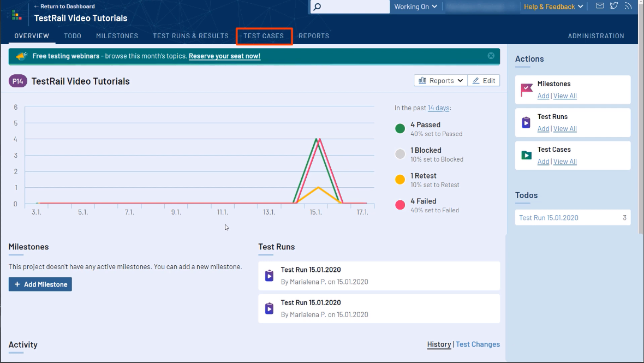The width and height of the screenshot is (644, 363).
Task: Follow the Reserve your seat now link
Action: pos(224,56)
